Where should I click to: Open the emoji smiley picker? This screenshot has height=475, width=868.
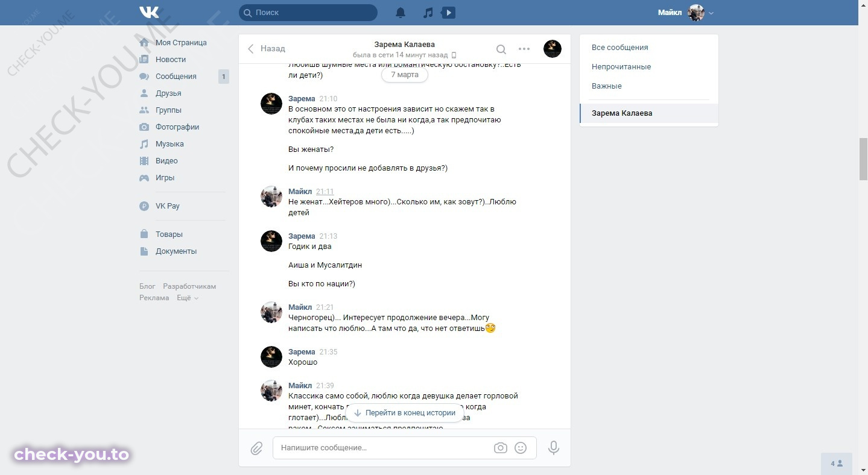(521, 448)
